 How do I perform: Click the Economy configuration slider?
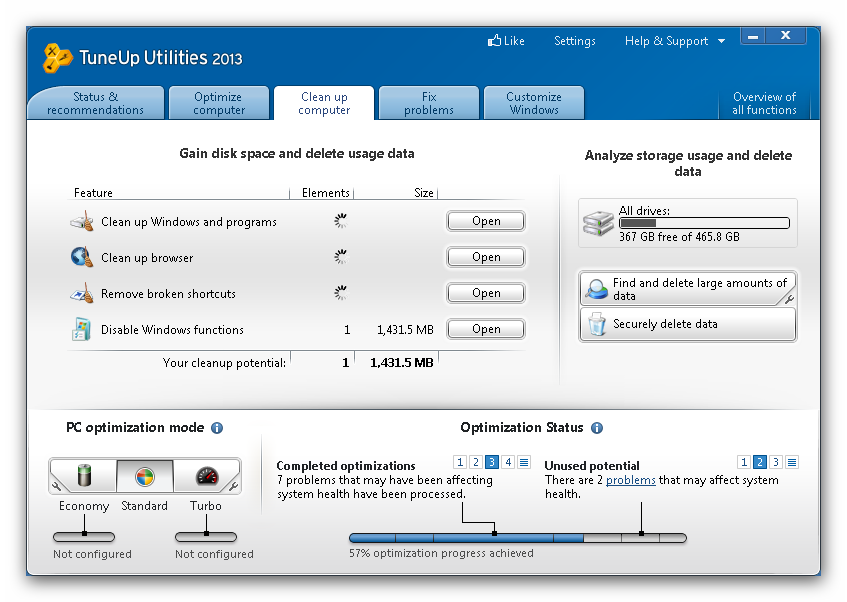pyautogui.click(x=84, y=537)
